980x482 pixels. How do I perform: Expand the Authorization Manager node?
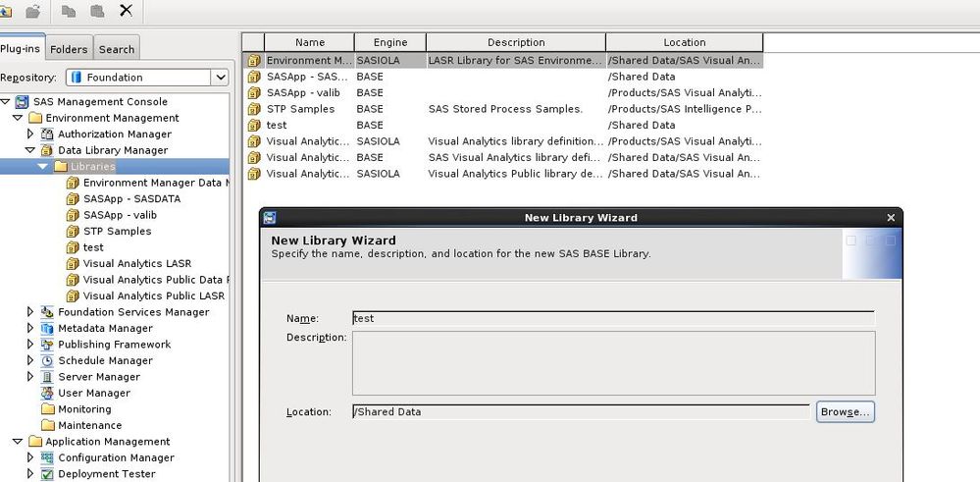[30, 134]
